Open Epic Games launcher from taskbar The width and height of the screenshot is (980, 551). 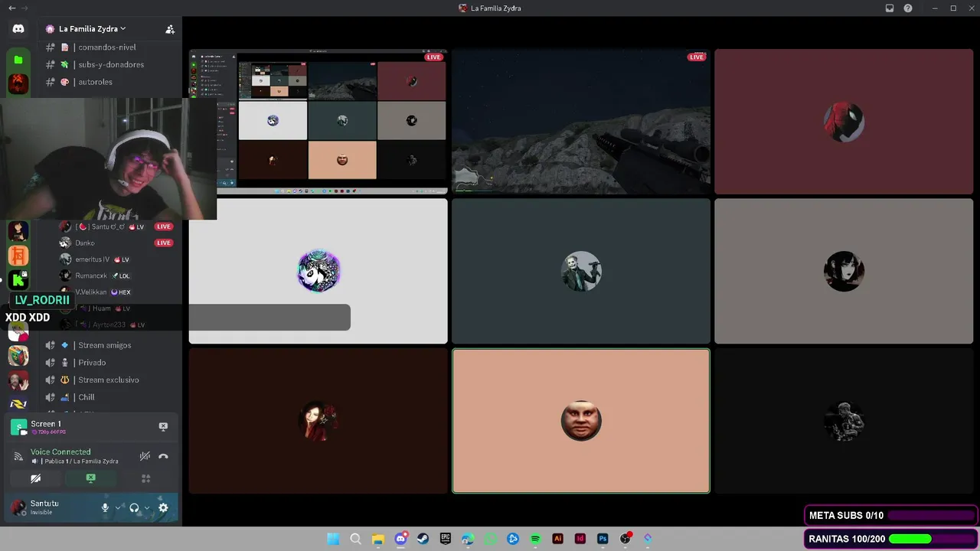point(446,539)
